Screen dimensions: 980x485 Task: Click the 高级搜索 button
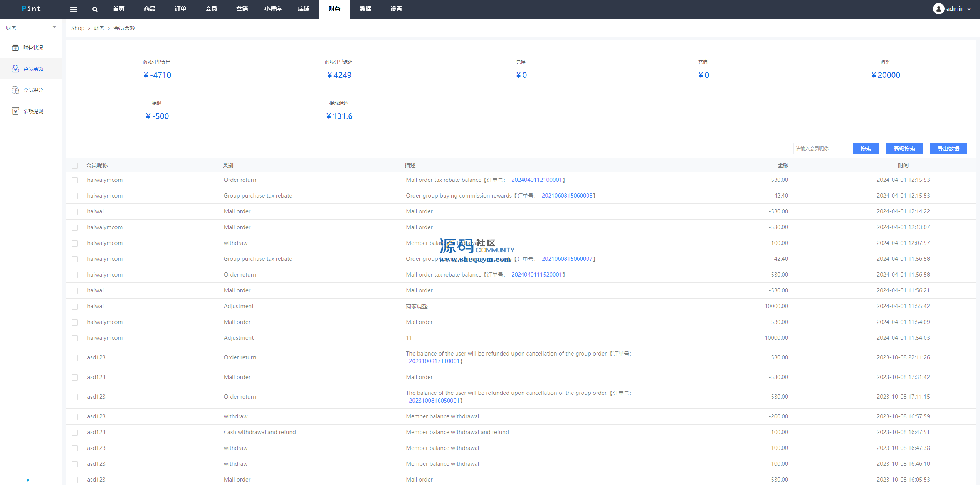[x=904, y=149]
